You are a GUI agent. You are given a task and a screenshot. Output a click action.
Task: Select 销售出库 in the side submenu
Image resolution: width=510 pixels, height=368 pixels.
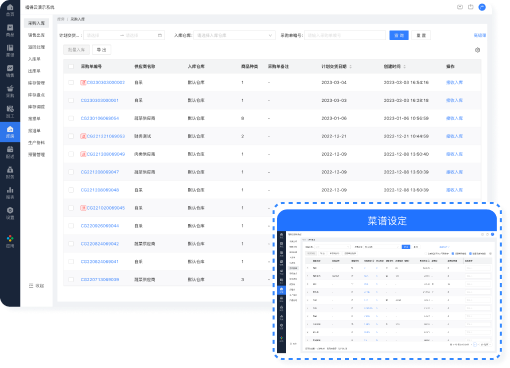point(36,35)
